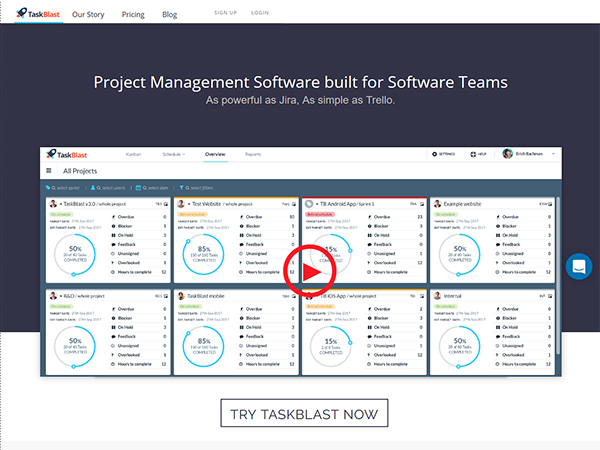The image size is (600, 450).
Task: Click the avatar on the TaskBlast mobile card
Action: point(181,296)
